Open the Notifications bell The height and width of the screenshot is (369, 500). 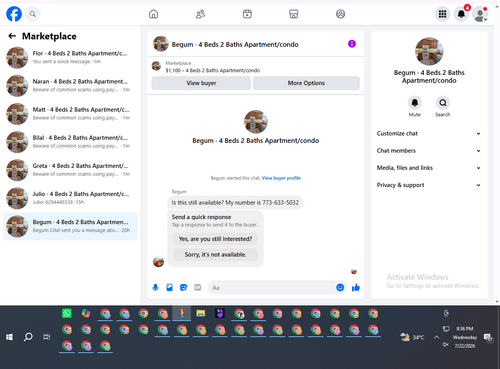click(x=461, y=14)
